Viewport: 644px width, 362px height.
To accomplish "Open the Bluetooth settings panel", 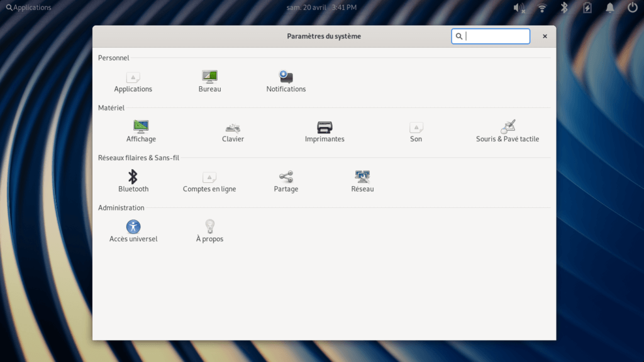I will pos(133,182).
